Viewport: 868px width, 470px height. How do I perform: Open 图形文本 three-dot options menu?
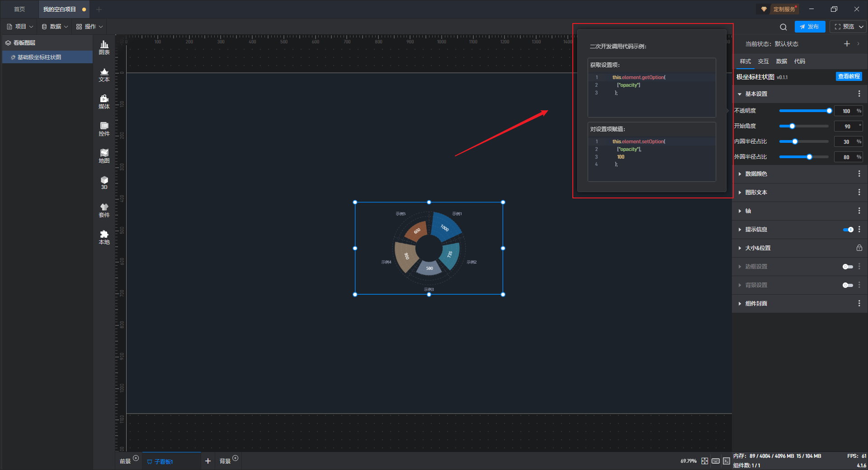(859, 192)
